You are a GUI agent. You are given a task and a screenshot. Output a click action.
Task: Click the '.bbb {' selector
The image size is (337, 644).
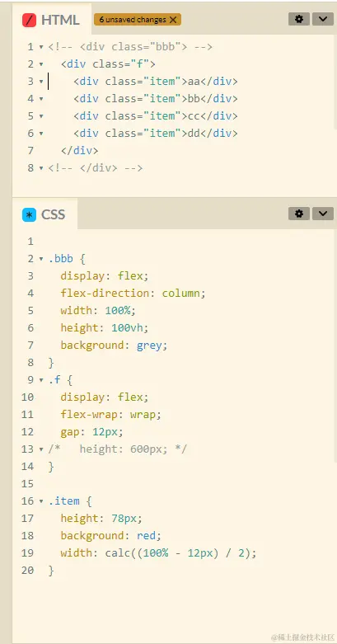coord(67,259)
